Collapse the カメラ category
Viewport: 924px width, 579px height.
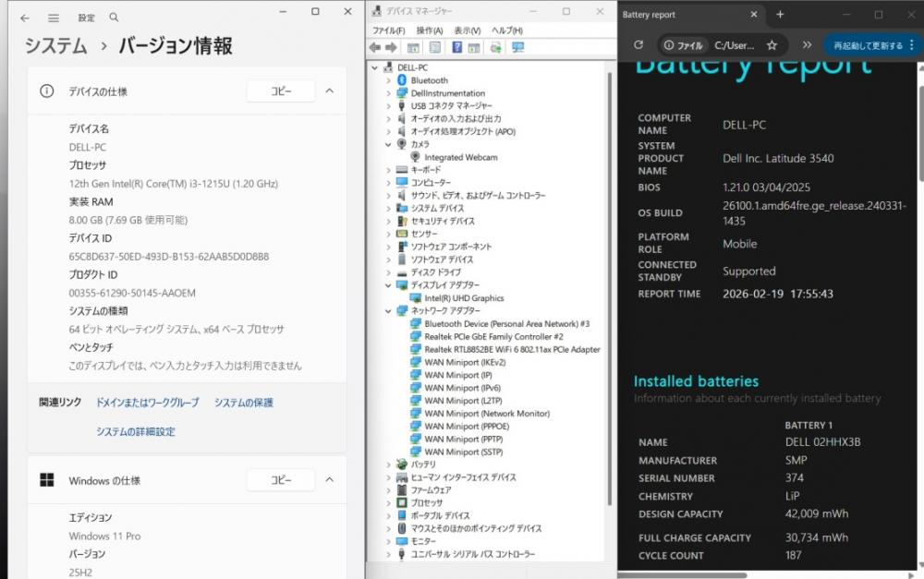[388, 144]
